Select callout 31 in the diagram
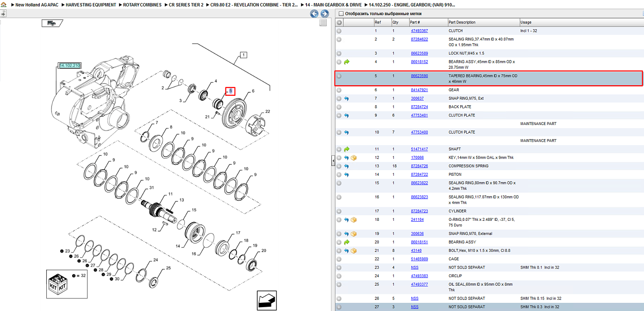 [151, 188]
